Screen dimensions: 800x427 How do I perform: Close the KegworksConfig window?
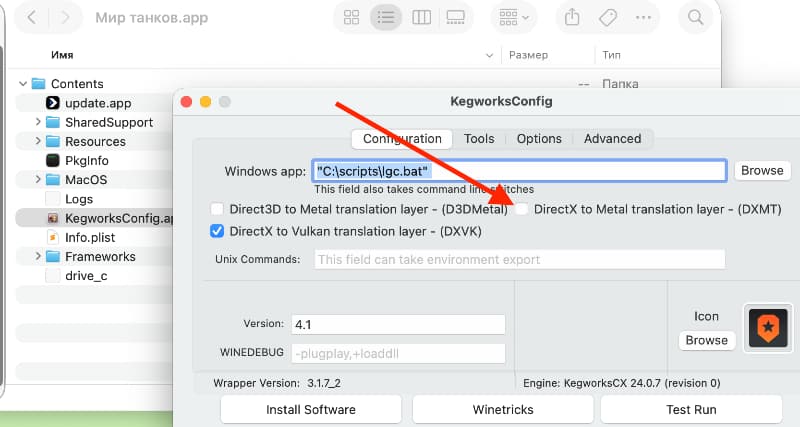pos(186,102)
